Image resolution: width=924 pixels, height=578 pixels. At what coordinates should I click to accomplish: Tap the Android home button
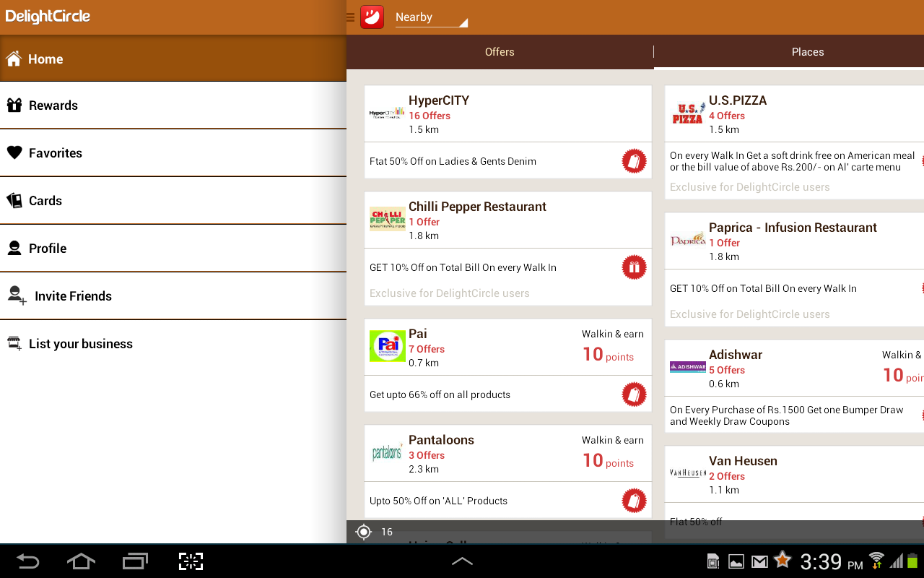[x=81, y=561]
